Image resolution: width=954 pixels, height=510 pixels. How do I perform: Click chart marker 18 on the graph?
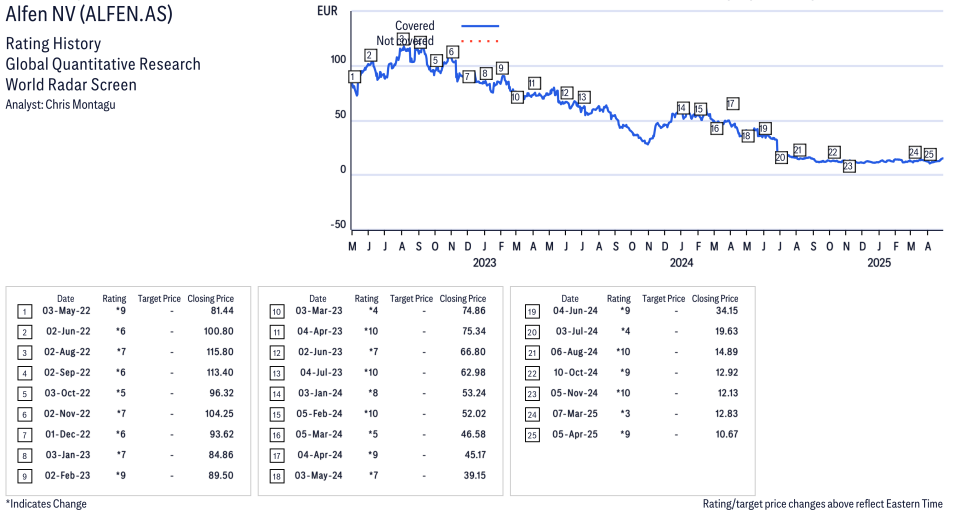[748, 136]
